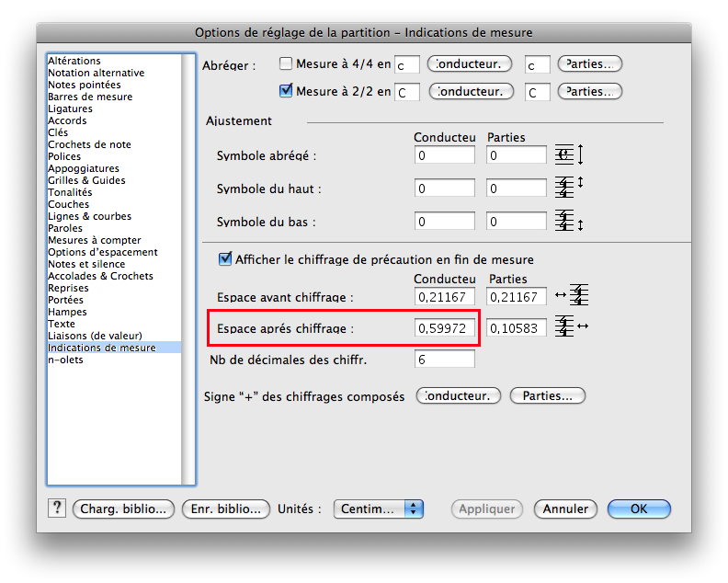The width and height of the screenshot is (728, 583).
Task: Select Tonalités in the category list
Action: (x=70, y=192)
